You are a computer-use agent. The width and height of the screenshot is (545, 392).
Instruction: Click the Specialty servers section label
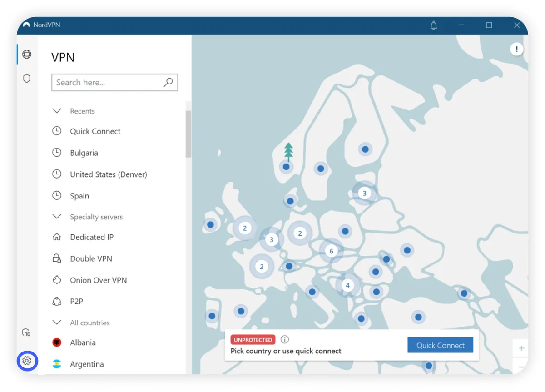tap(96, 217)
